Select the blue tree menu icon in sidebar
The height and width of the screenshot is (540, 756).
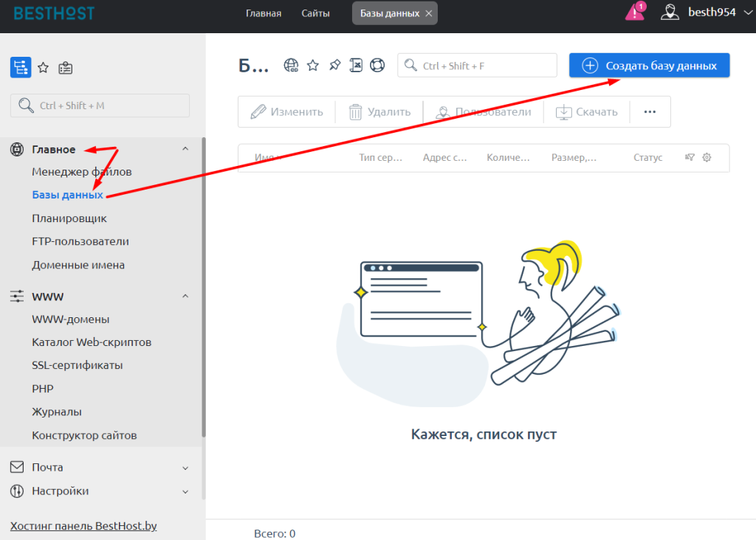click(x=20, y=66)
